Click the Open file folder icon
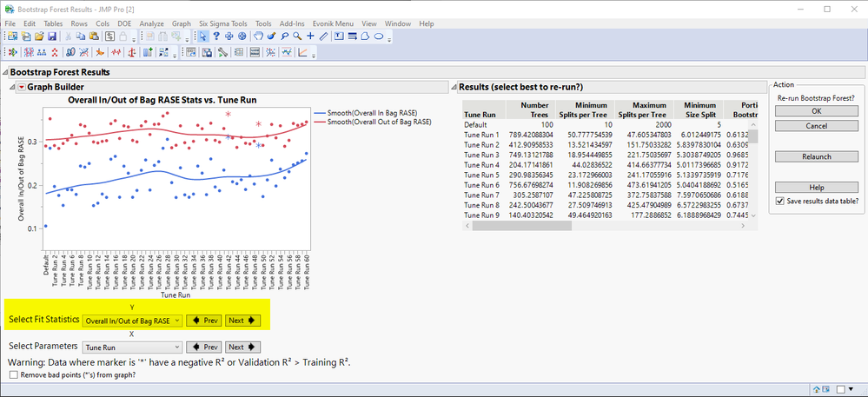The image size is (868, 397). coord(39,36)
